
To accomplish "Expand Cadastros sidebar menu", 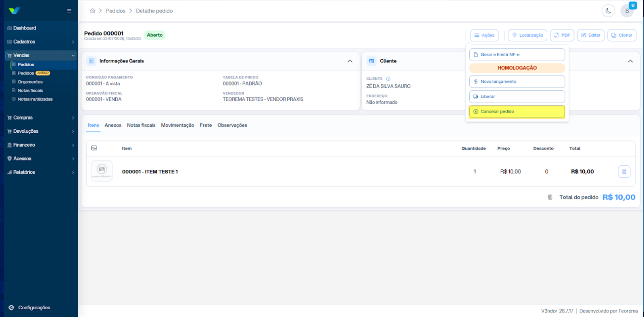I will coord(40,42).
